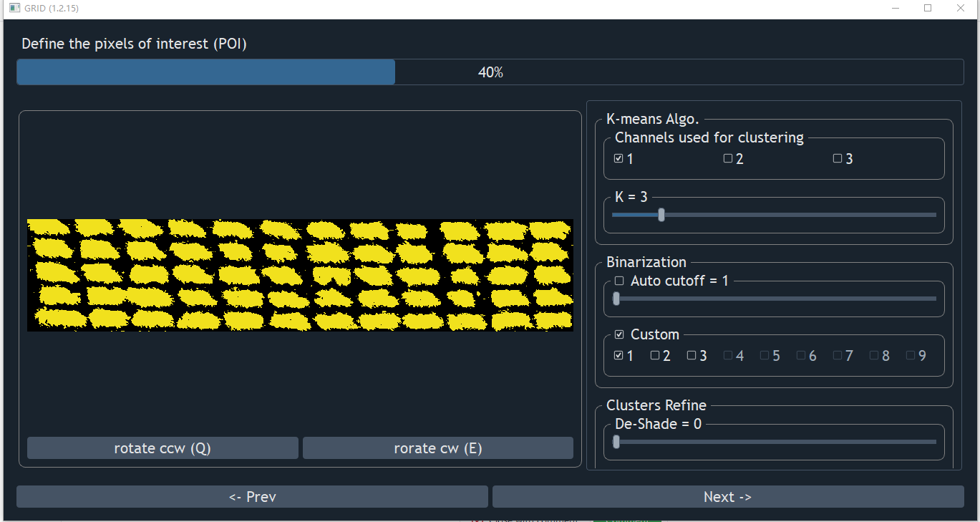This screenshot has width=980, height=522.
Task: Go back using the Prev button
Action: 252,496
